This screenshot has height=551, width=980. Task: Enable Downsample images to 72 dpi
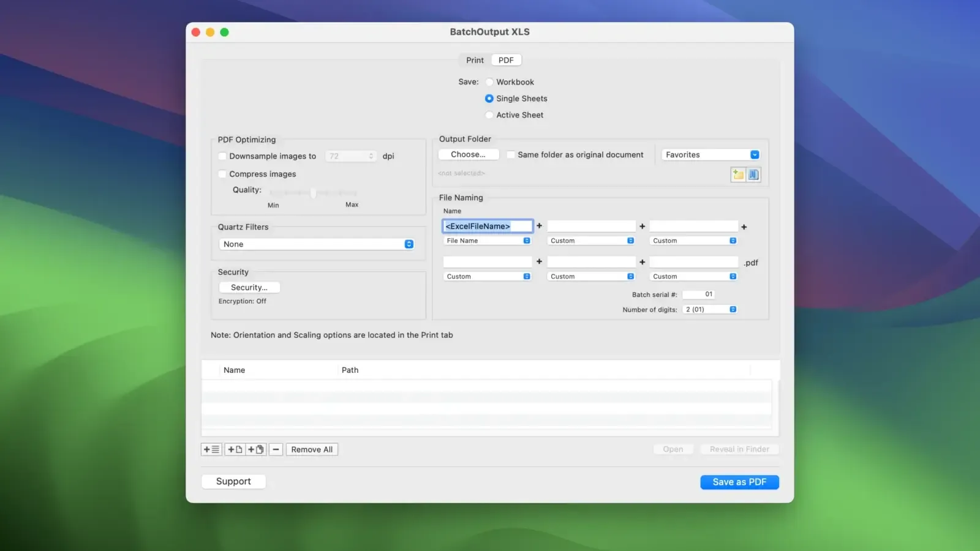[222, 156]
